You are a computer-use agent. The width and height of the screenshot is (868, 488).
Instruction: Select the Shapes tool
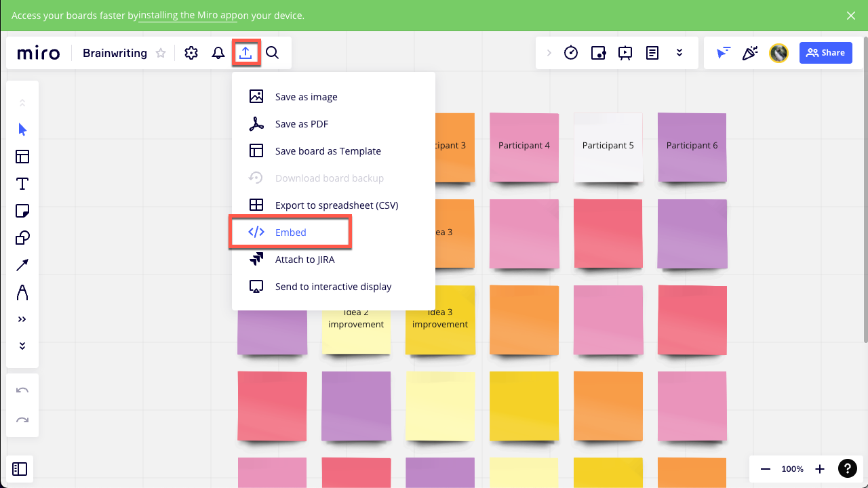(x=22, y=238)
